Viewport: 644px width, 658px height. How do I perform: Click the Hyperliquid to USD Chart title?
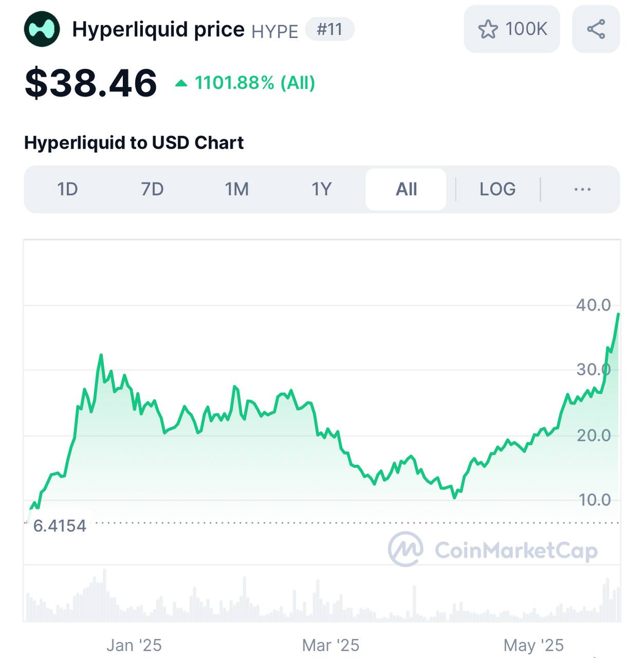[134, 142]
